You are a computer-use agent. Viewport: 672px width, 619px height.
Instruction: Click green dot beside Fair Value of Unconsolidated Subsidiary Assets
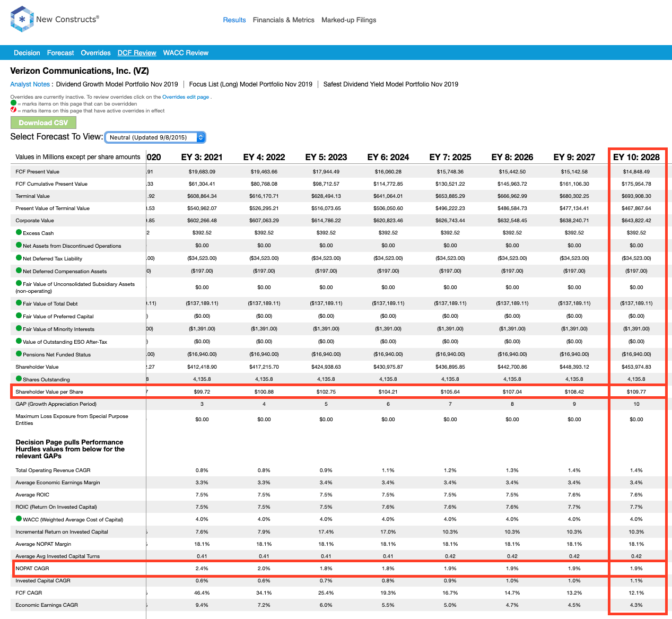(x=19, y=283)
